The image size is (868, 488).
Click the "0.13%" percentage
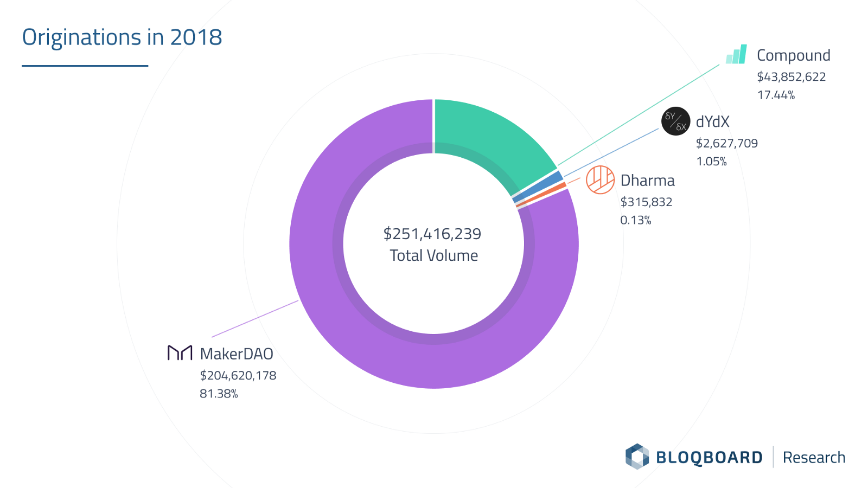point(636,220)
